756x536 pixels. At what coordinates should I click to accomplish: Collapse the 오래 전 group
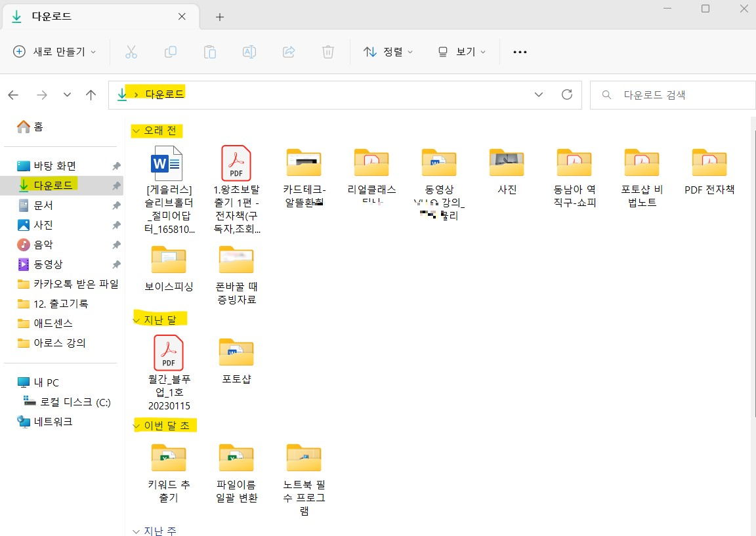[x=136, y=131]
